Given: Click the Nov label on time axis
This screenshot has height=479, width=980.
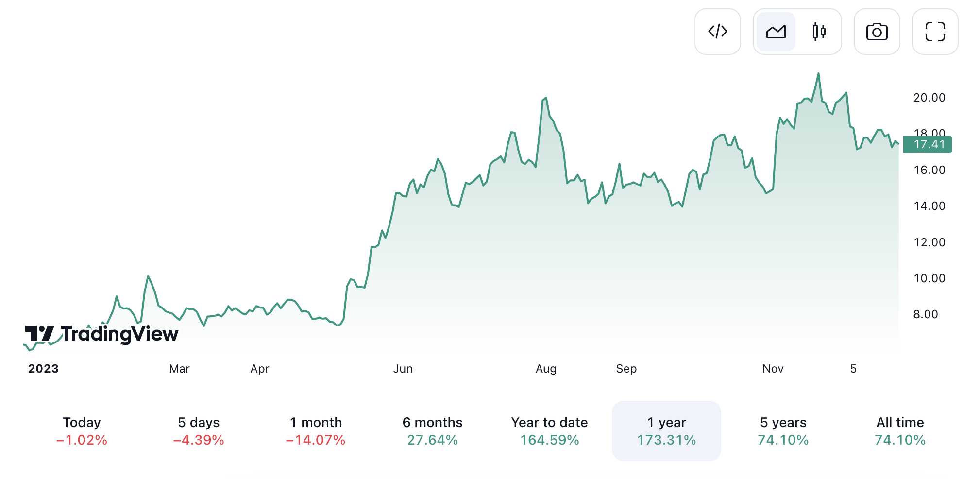Looking at the screenshot, I should [773, 369].
